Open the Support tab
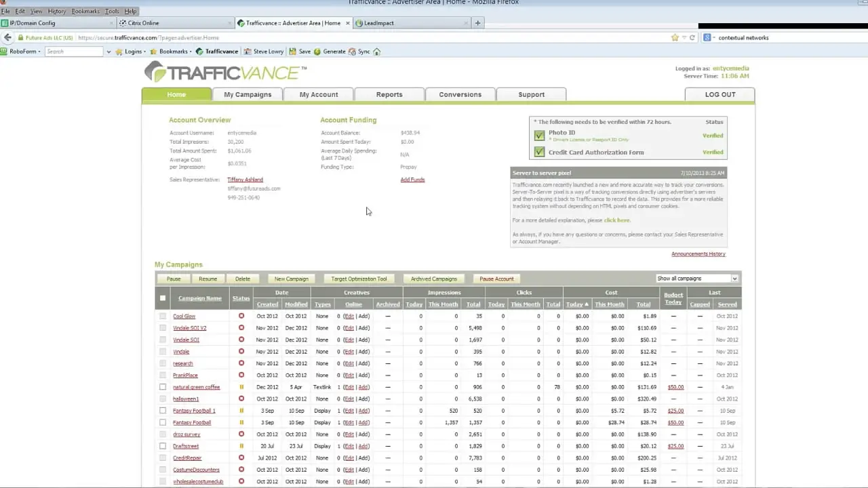The width and height of the screenshot is (868, 488). (531, 94)
